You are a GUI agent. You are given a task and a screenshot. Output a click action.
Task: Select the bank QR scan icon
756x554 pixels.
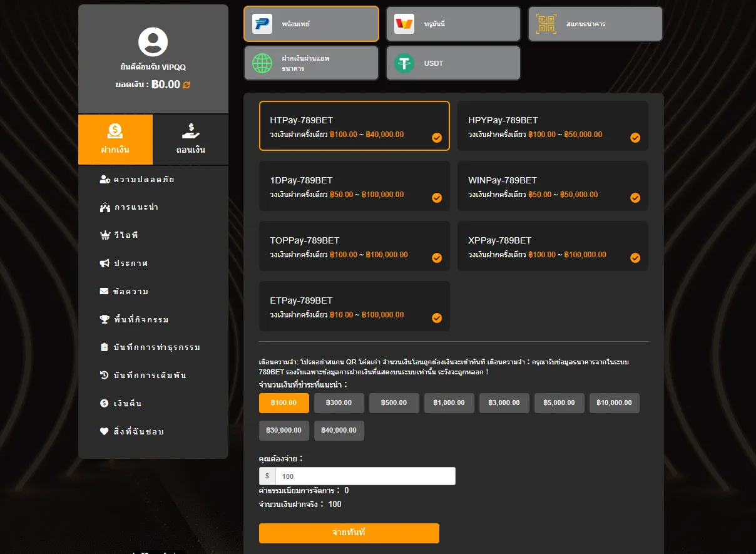pyautogui.click(x=546, y=24)
